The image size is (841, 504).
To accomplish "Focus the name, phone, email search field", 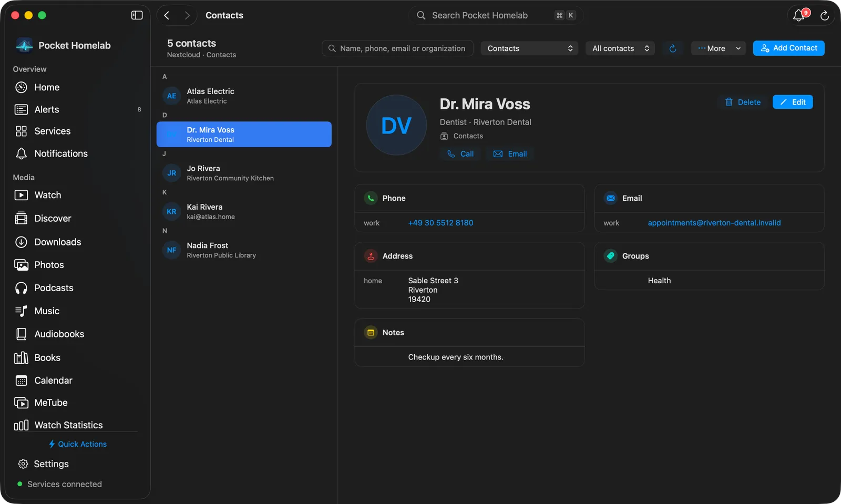I will tap(397, 48).
